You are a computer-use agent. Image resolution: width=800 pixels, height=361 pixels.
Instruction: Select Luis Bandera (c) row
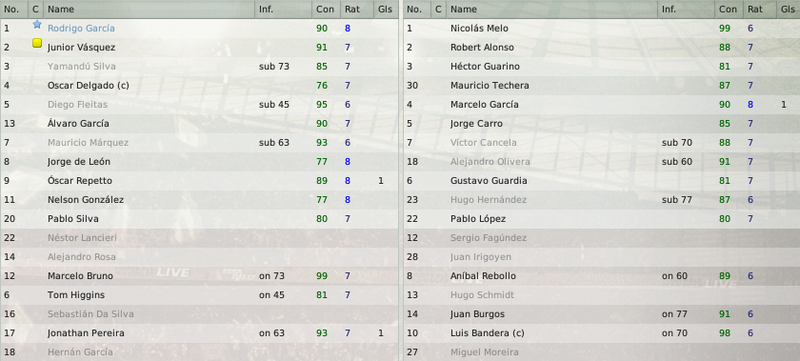(x=602, y=333)
